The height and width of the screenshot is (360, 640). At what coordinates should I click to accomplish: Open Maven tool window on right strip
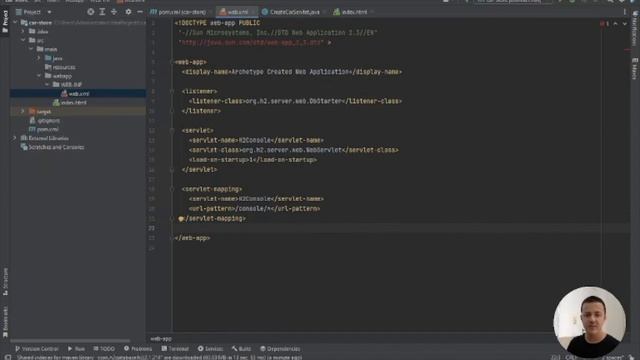[x=635, y=69]
